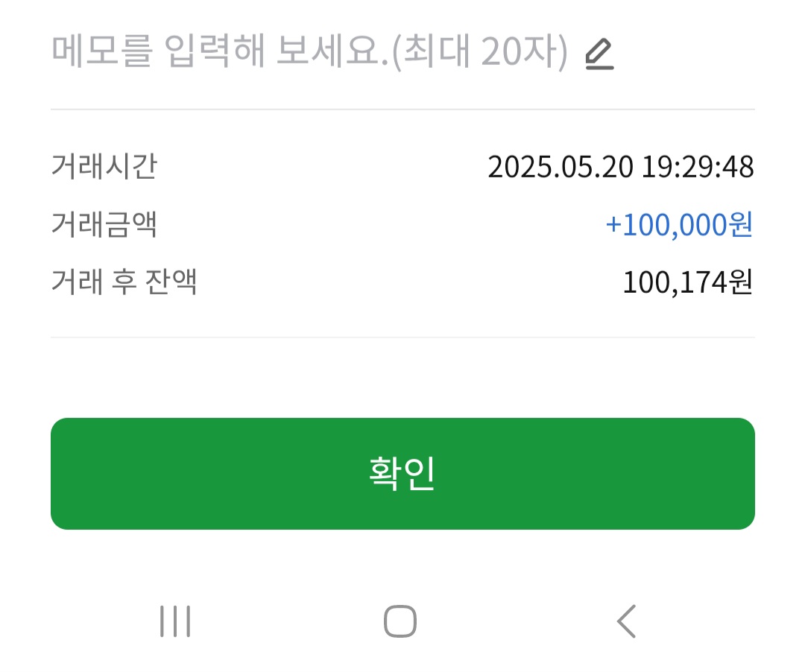Go to Android home via square icon

400,621
